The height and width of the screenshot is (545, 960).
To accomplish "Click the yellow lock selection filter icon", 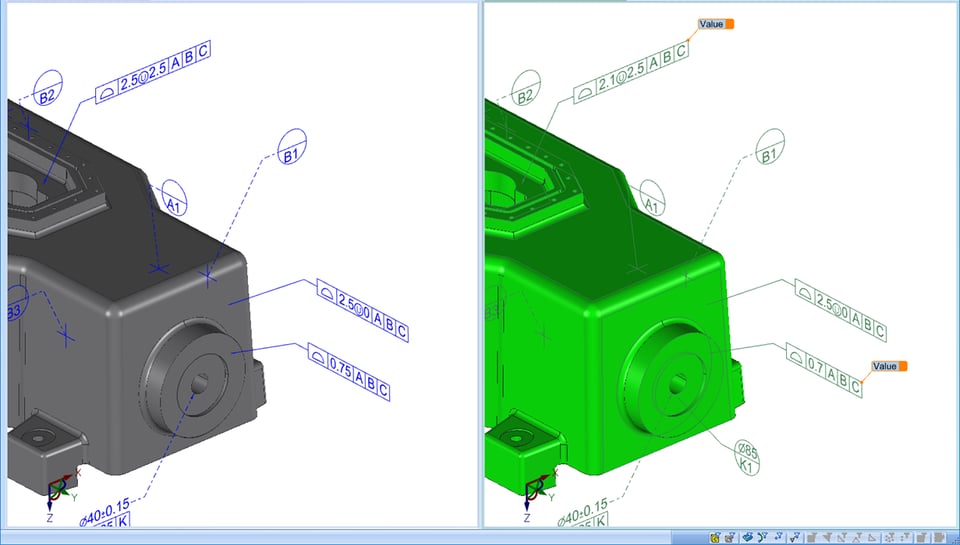I will point(715,538).
